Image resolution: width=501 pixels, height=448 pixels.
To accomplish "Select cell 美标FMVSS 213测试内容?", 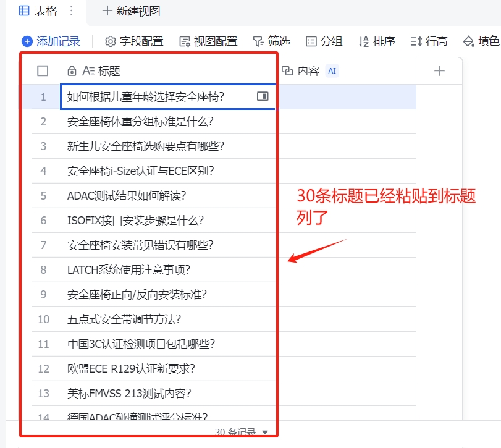I will pos(168,394).
